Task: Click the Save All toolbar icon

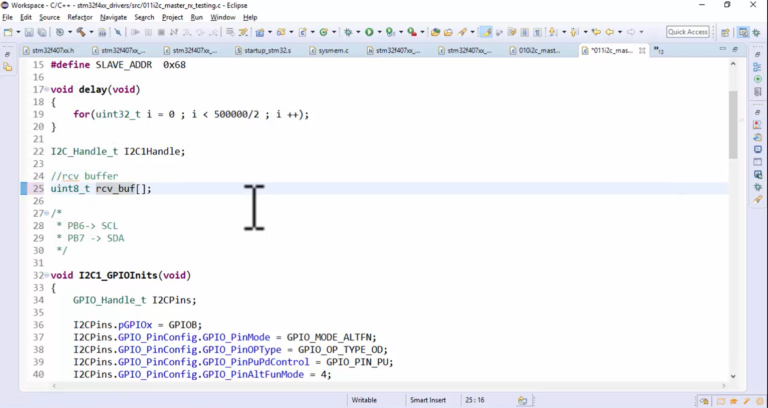Action: tap(42, 32)
